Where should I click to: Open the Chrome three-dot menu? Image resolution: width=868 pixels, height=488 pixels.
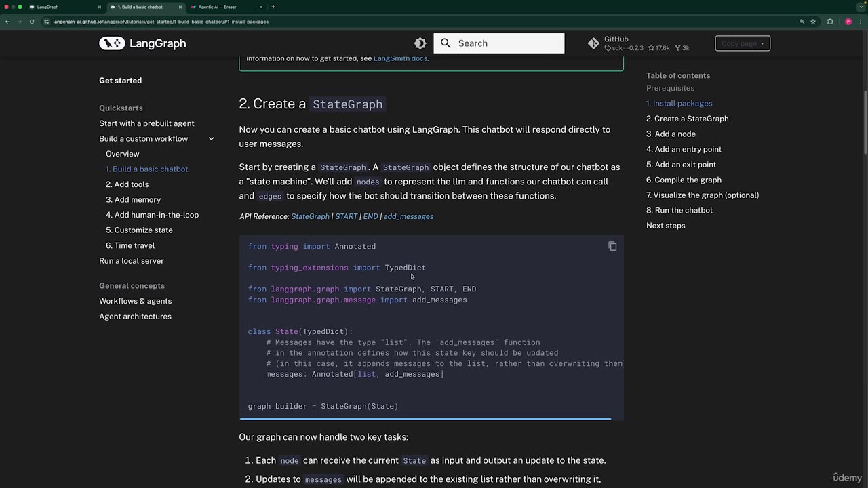pos(860,22)
